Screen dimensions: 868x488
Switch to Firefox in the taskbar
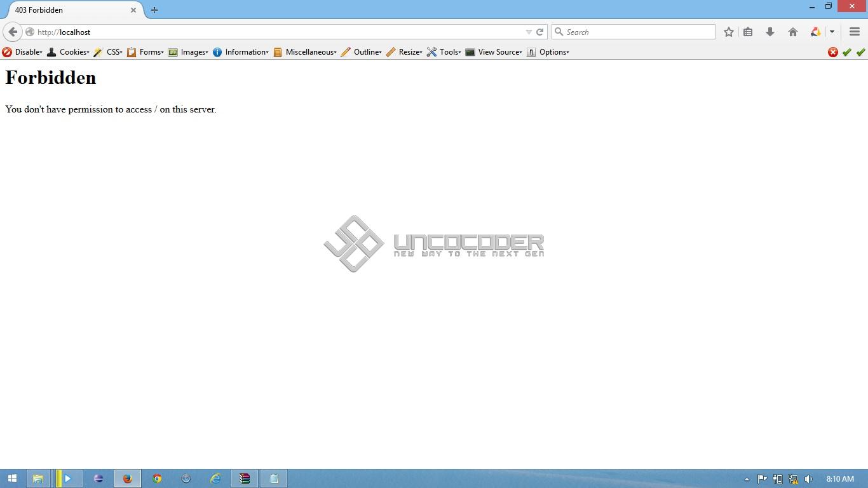(x=128, y=478)
